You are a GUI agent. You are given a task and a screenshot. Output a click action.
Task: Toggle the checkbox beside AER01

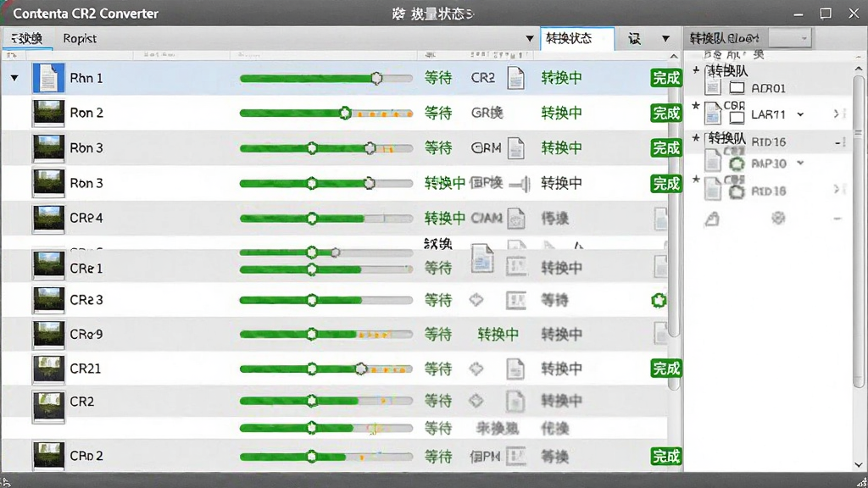click(737, 87)
